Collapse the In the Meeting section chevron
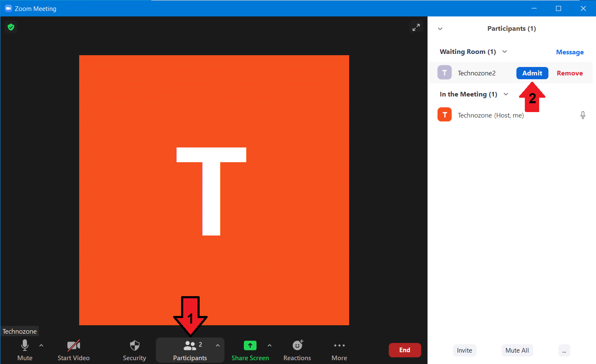The width and height of the screenshot is (596, 364). (506, 94)
